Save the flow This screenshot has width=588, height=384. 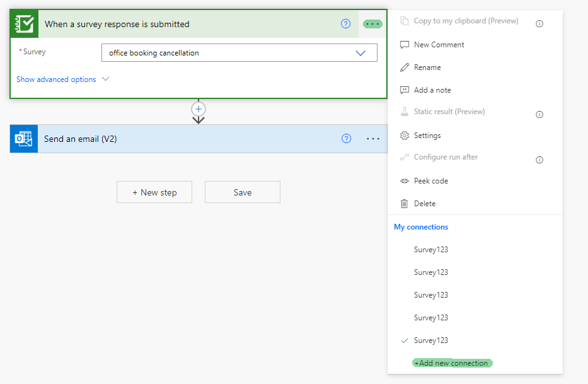[242, 192]
